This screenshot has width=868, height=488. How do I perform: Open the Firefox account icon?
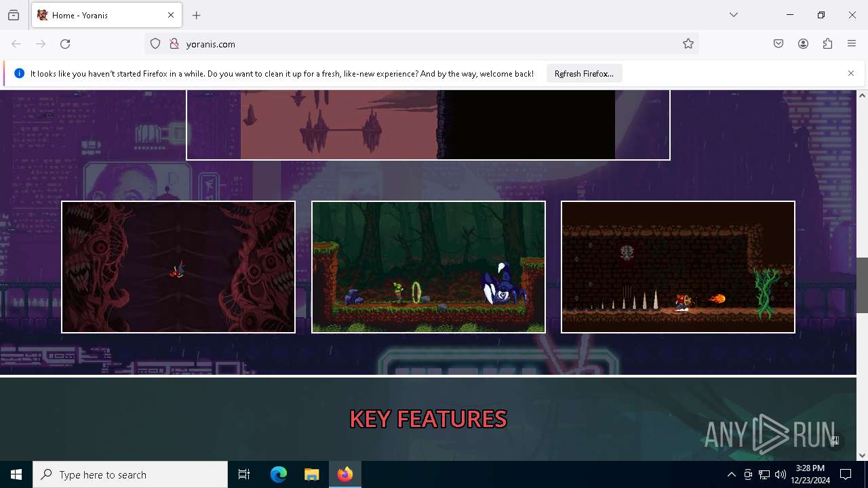coord(803,44)
